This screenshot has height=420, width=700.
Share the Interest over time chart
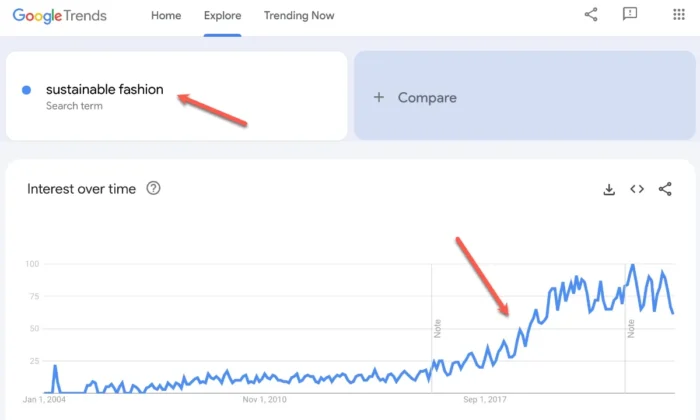click(x=665, y=189)
